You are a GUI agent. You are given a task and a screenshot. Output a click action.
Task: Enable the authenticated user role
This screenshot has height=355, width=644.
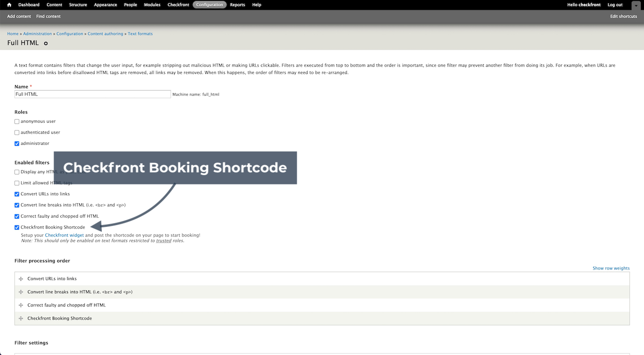point(17,133)
